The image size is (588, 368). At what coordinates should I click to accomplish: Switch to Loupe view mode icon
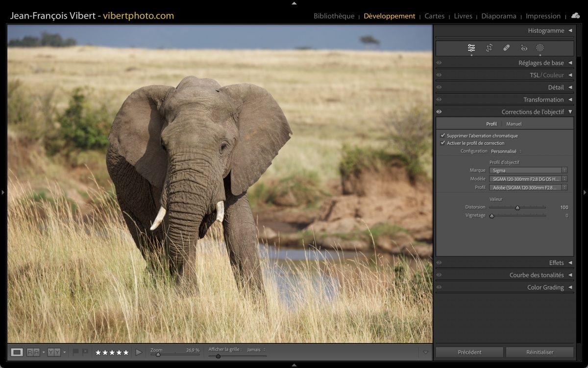point(17,352)
